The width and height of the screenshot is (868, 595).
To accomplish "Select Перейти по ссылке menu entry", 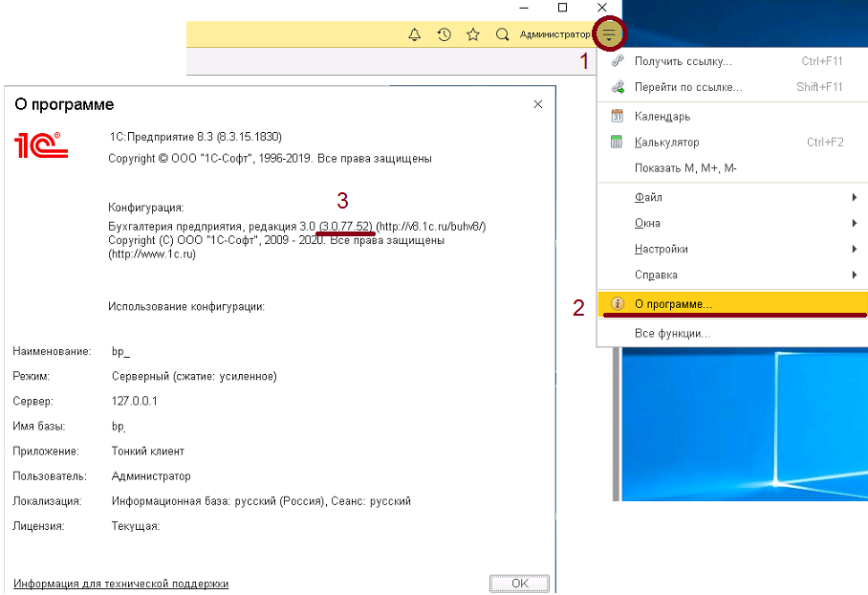I will pos(732,87).
